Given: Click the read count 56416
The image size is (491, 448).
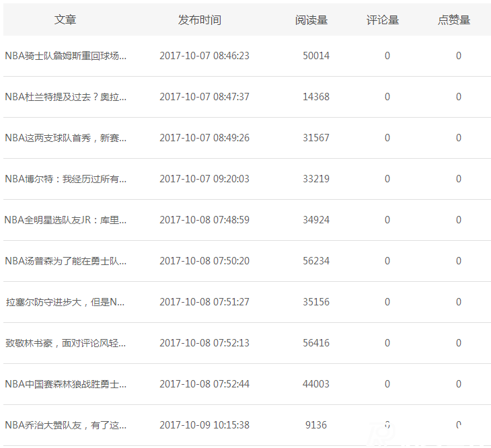Looking at the screenshot, I should tap(316, 343).
